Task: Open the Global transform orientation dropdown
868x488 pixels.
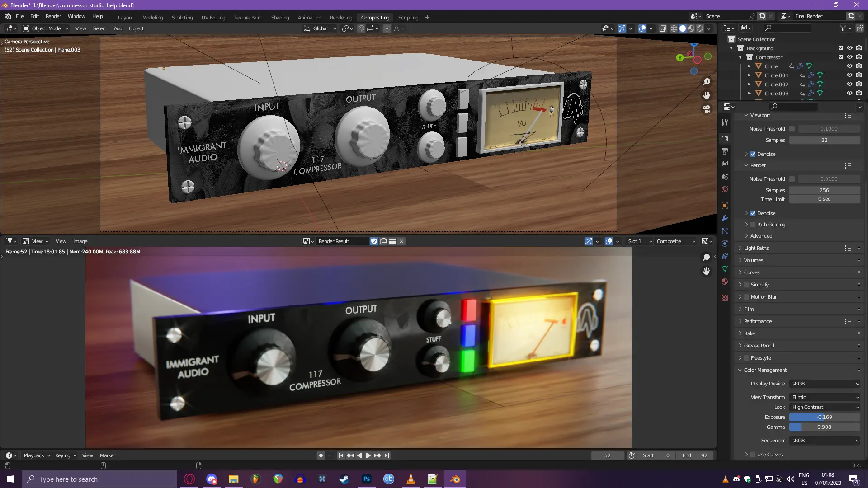Action: coord(320,28)
